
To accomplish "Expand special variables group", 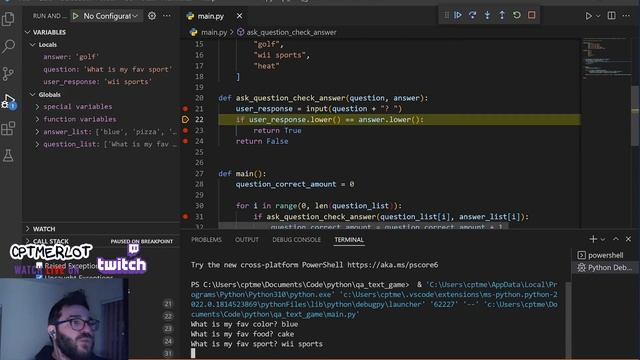I will [37, 107].
